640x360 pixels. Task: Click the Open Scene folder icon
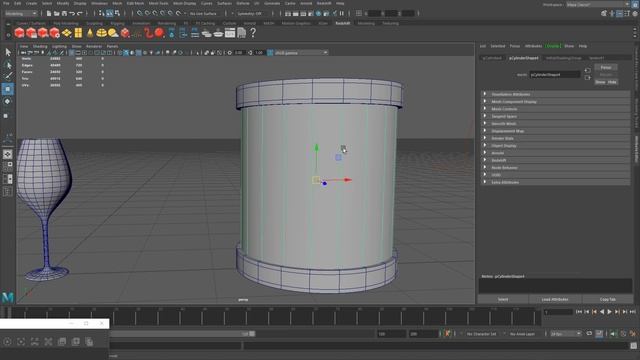(56, 13)
